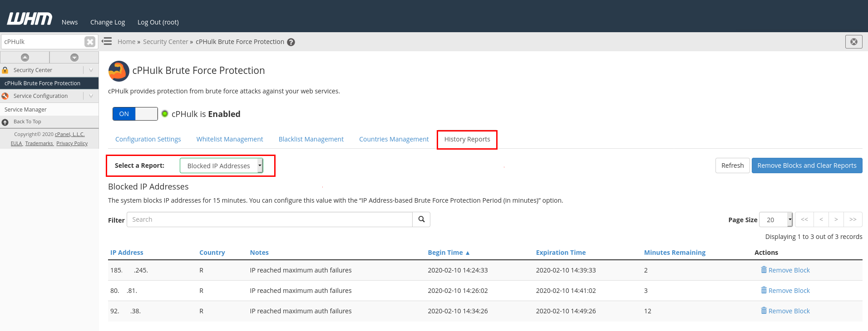Open the Configuration Settings tab
Image resolution: width=868 pixels, height=331 pixels.
148,139
